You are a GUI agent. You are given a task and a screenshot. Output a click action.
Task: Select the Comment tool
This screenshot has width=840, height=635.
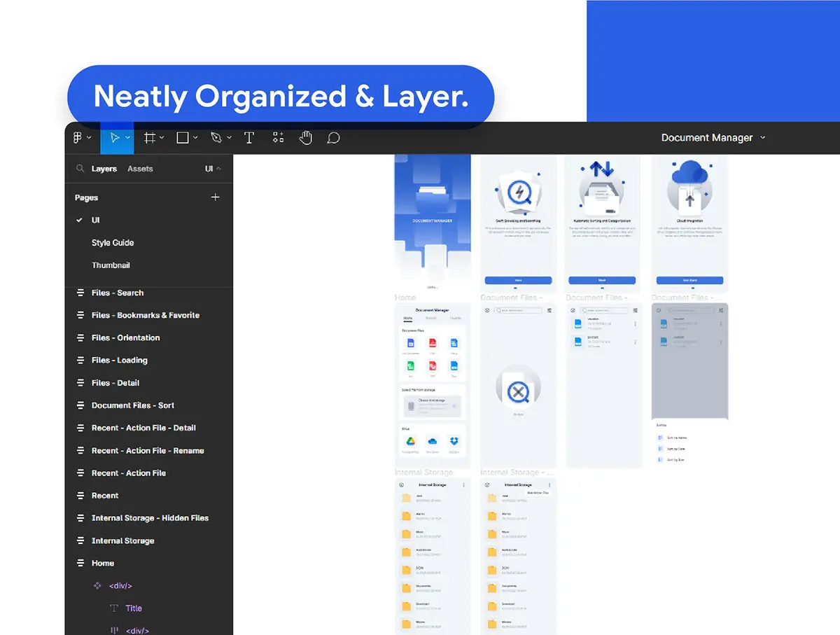(334, 138)
